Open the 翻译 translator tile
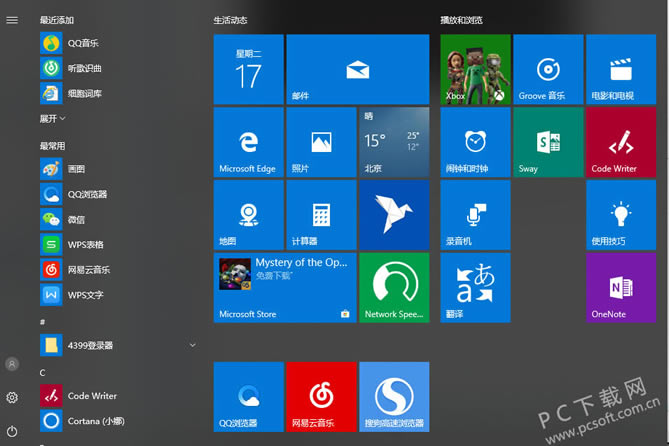Viewport: 669px width, 446px height. 475,288
